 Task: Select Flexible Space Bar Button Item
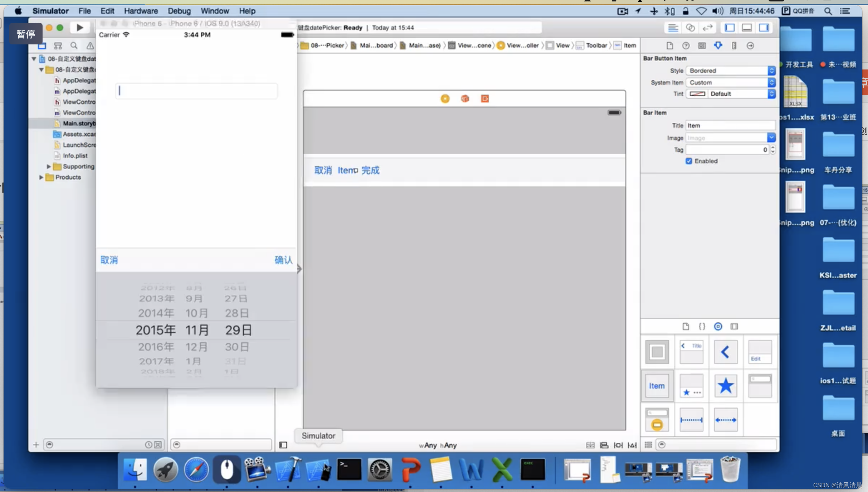click(x=726, y=420)
